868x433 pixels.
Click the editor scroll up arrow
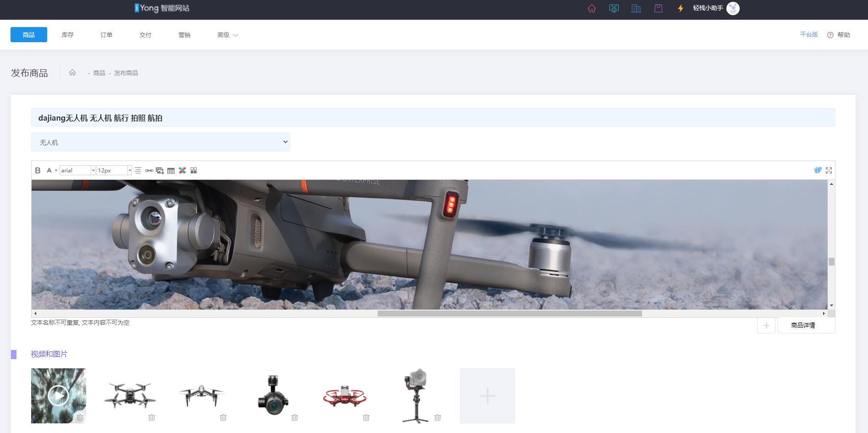[831, 183]
